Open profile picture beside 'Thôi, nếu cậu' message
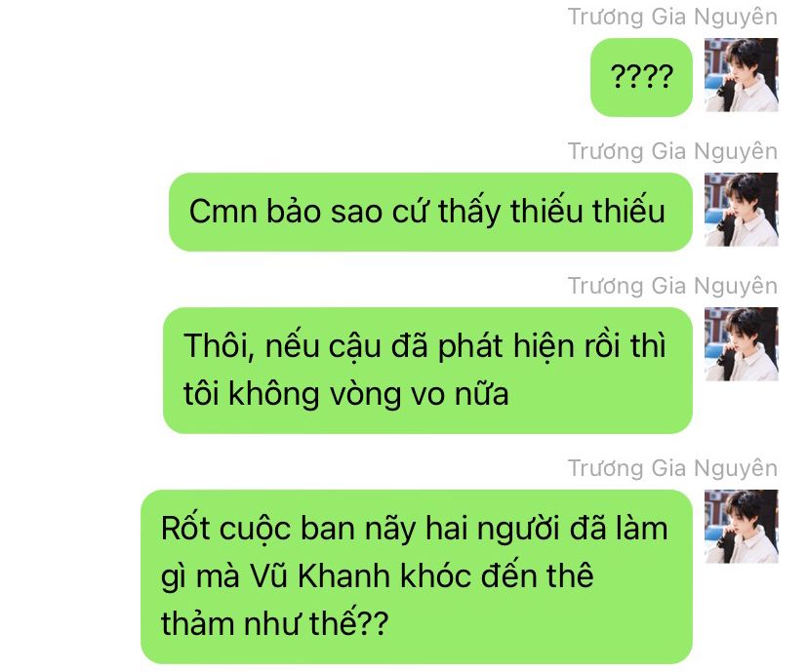 pos(741,344)
